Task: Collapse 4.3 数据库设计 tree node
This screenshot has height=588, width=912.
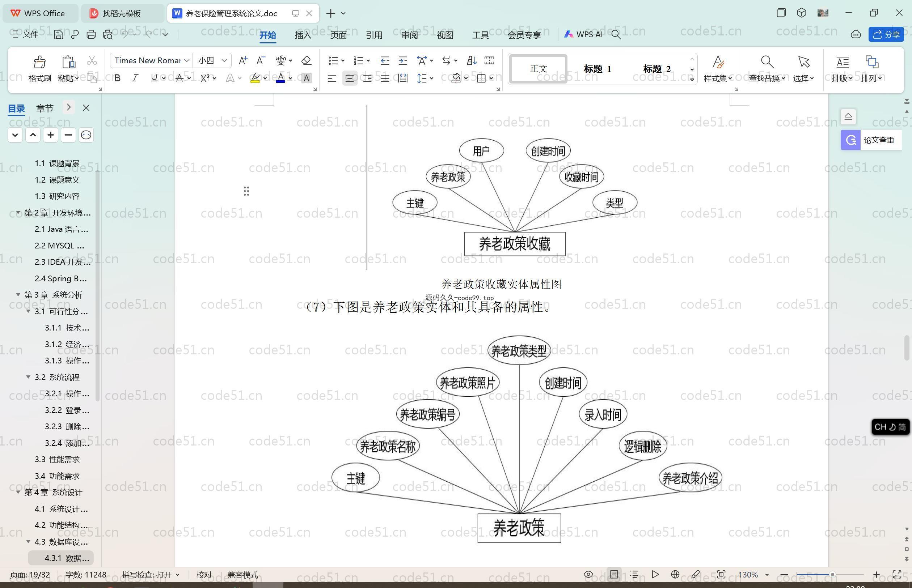Action: click(x=28, y=541)
